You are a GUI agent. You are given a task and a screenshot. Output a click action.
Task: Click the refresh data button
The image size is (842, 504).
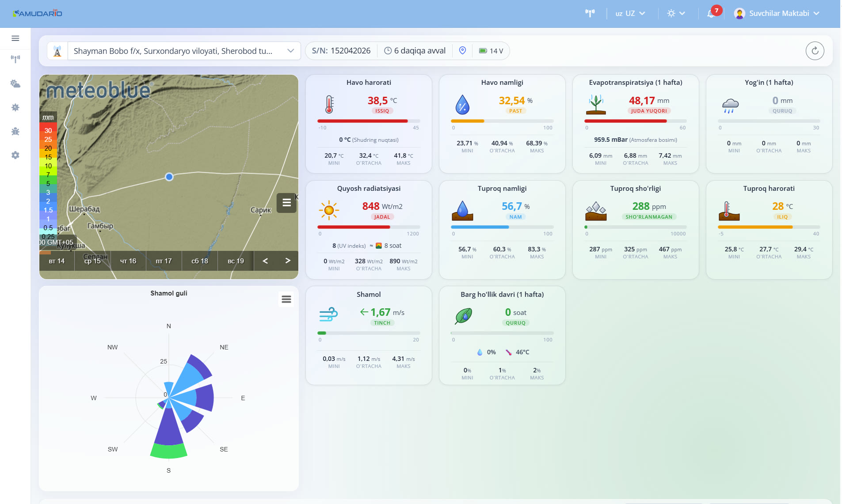pos(815,51)
